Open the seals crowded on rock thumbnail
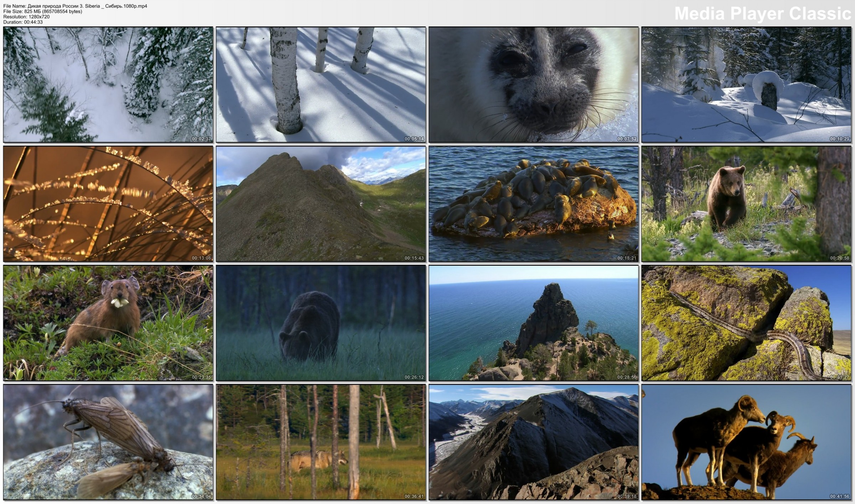The height and width of the screenshot is (504, 855). tap(533, 204)
